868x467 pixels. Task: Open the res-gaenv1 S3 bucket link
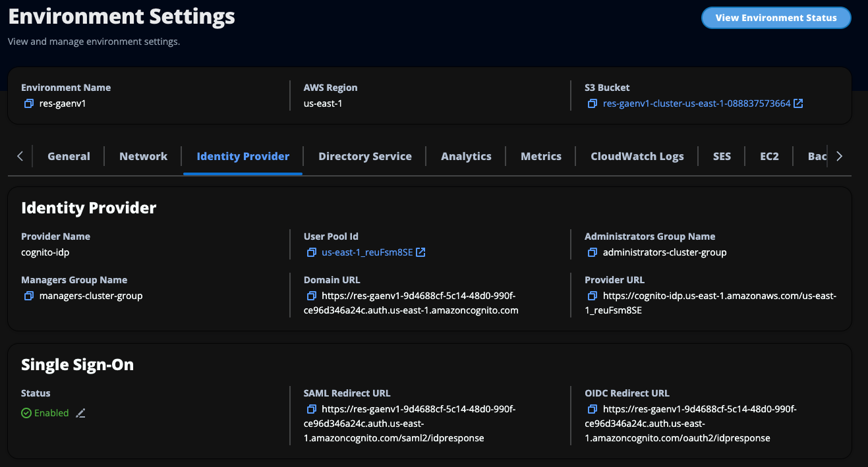(x=695, y=103)
